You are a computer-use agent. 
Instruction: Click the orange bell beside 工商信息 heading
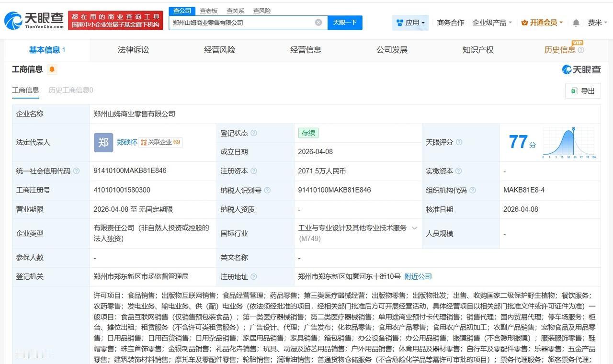click(x=52, y=69)
